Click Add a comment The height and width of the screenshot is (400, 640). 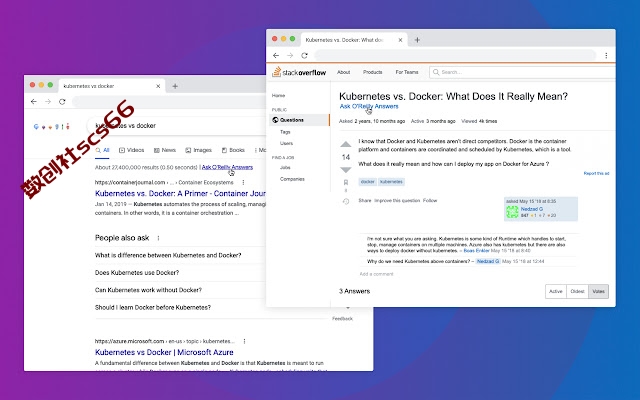(376, 274)
